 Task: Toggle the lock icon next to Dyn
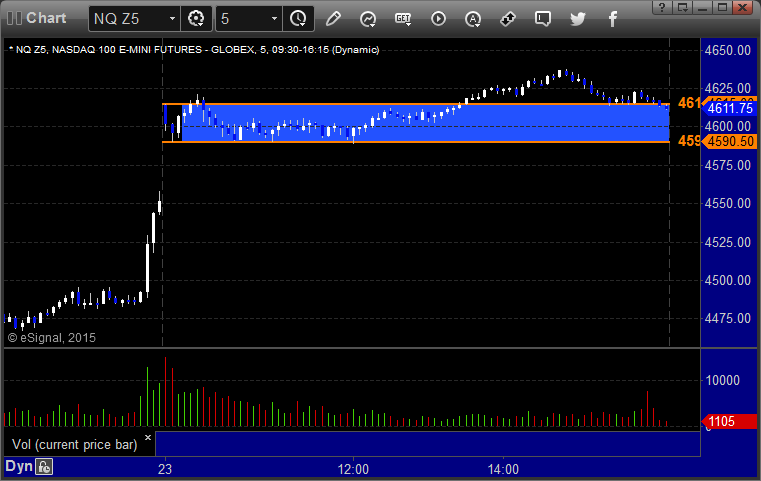(44, 467)
